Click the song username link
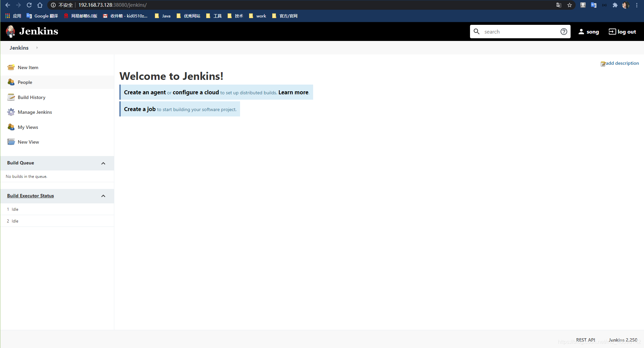 [x=592, y=32]
